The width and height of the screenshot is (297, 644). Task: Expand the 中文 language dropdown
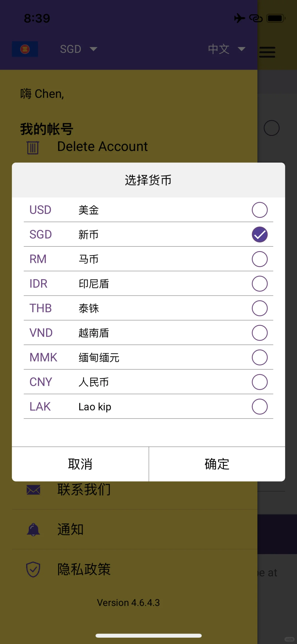coord(227,49)
